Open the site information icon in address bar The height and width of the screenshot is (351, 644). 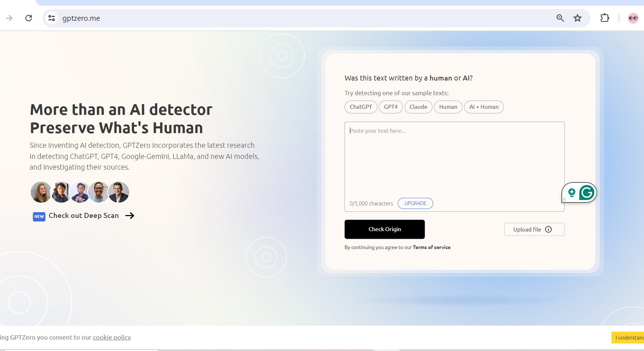tap(51, 18)
